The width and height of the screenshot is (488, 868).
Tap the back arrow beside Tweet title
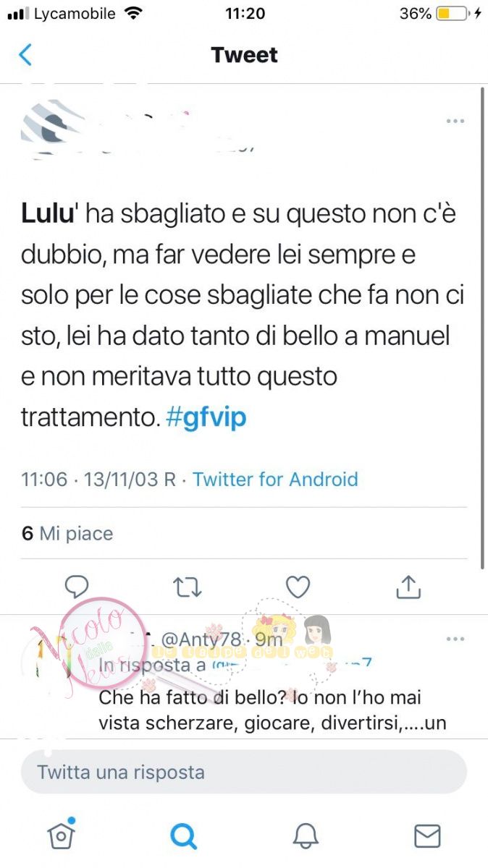click(x=25, y=55)
